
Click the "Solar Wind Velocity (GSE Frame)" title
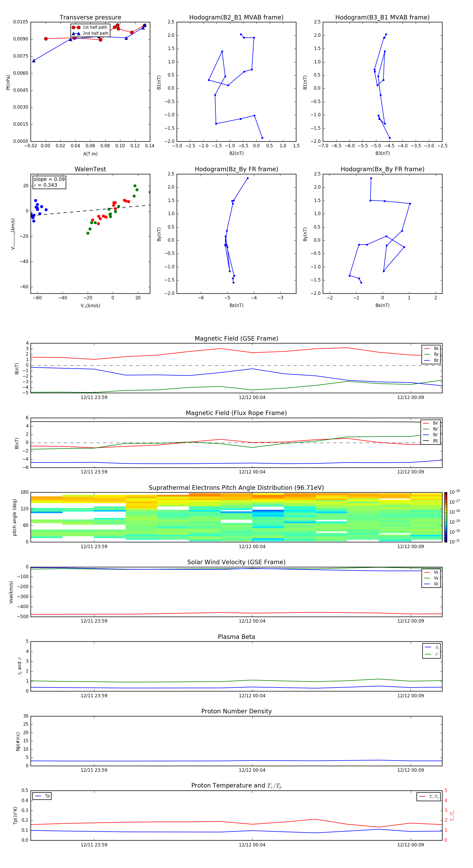236,562
